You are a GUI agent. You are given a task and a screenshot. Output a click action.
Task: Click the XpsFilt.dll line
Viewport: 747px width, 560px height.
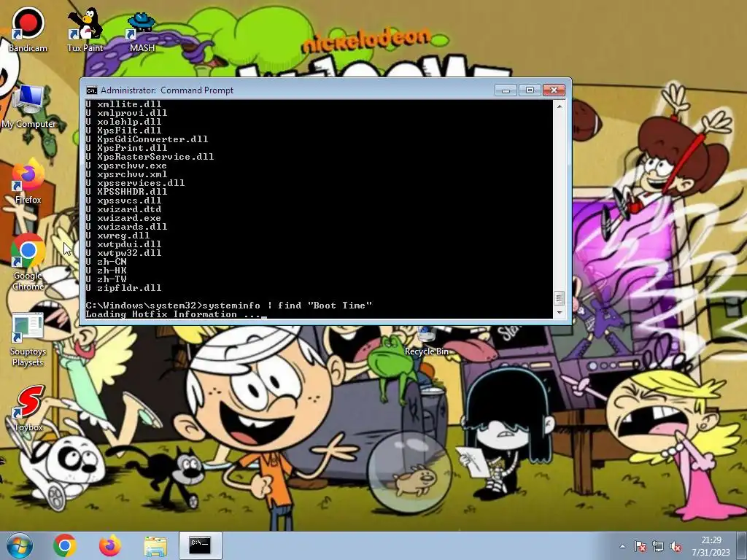tap(124, 130)
